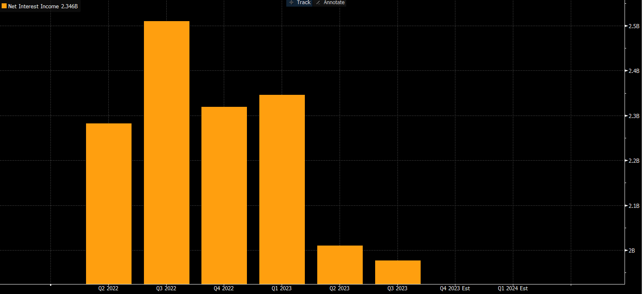This screenshot has height=294, width=644.
Task: Click the Q1 2024 Est axis label
Action: 513,288
